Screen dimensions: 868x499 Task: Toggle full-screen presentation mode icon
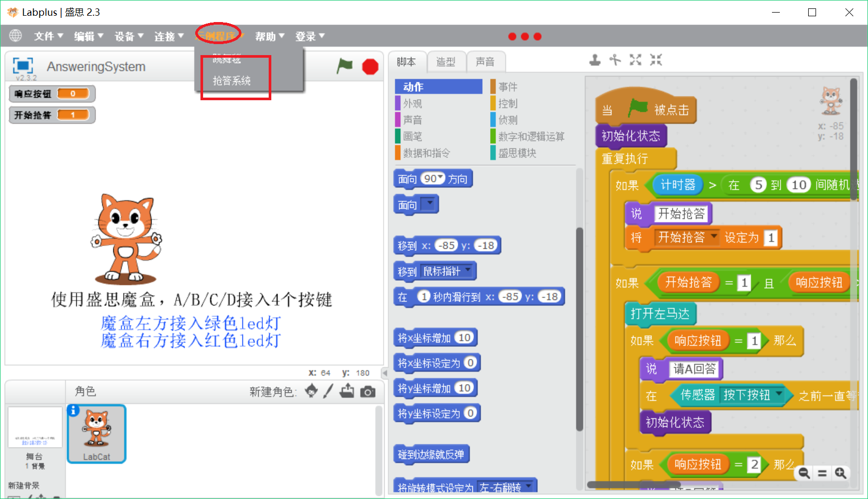(x=23, y=66)
